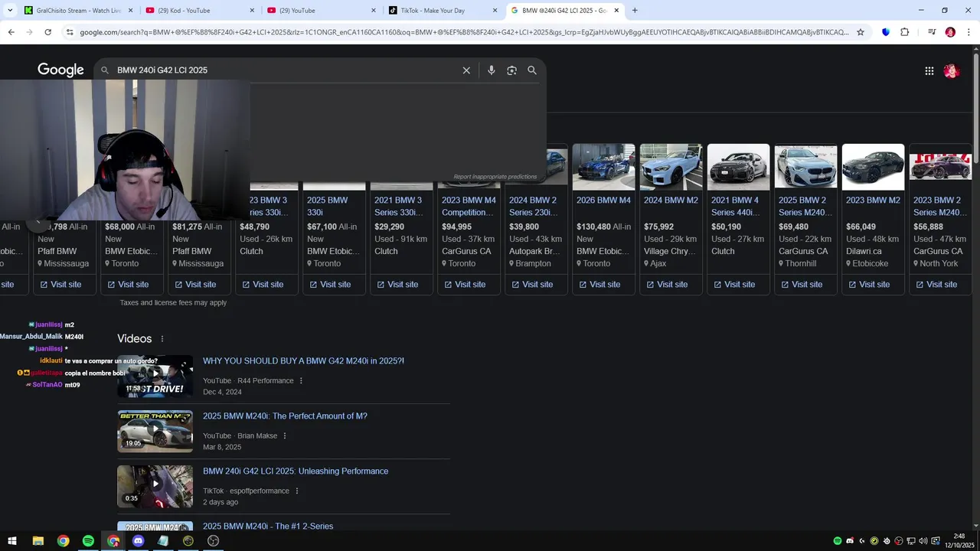
Task: Play the 11:58 R44 Performance video thumbnail
Action: click(x=155, y=377)
